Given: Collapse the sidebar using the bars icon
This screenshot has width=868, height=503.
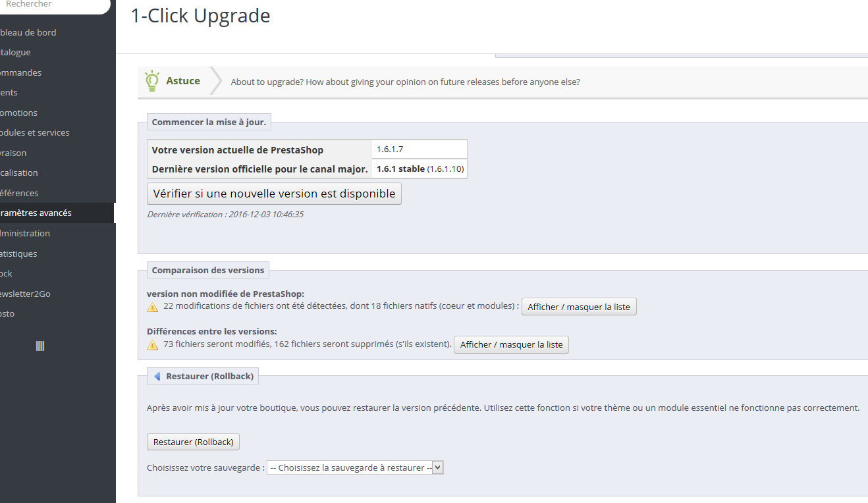Looking at the screenshot, I should click(x=40, y=346).
